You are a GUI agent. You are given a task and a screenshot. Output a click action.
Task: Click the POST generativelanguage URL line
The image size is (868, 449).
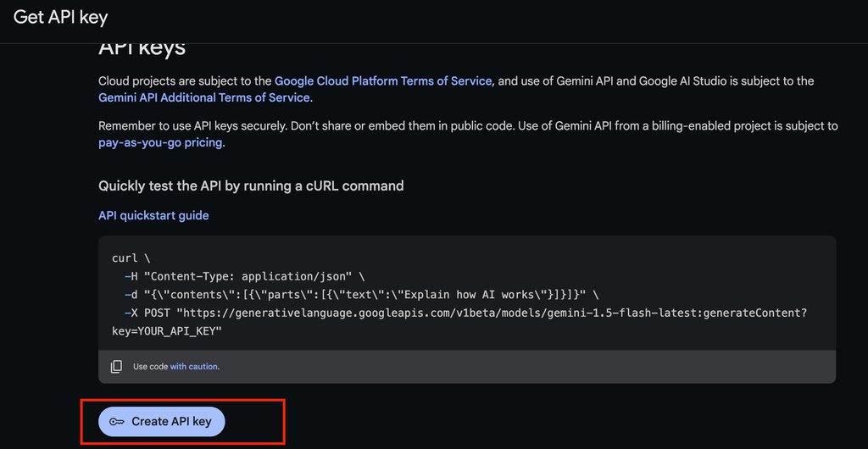point(465,313)
